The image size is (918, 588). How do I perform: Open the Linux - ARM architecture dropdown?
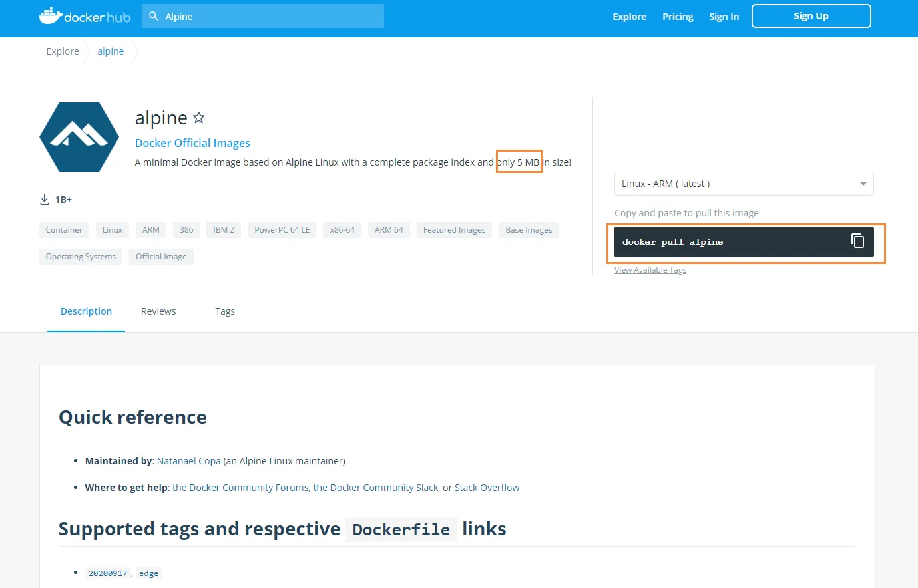tap(744, 184)
